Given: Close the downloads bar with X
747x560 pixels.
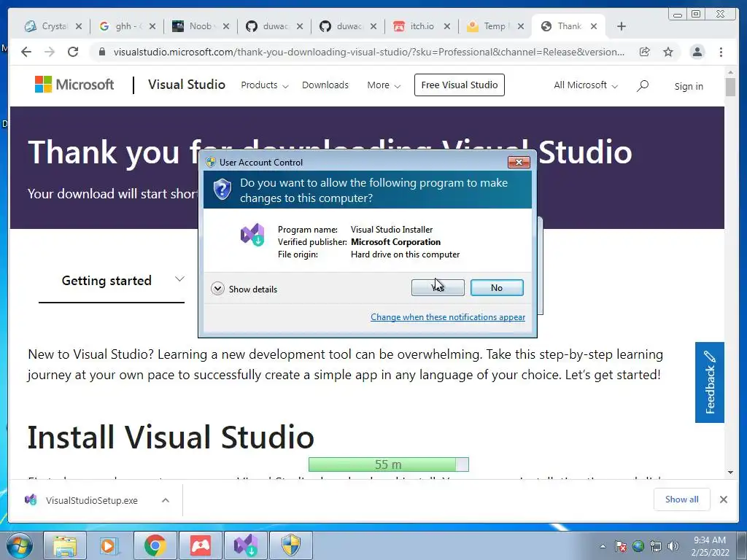Looking at the screenshot, I should [x=723, y=499].
